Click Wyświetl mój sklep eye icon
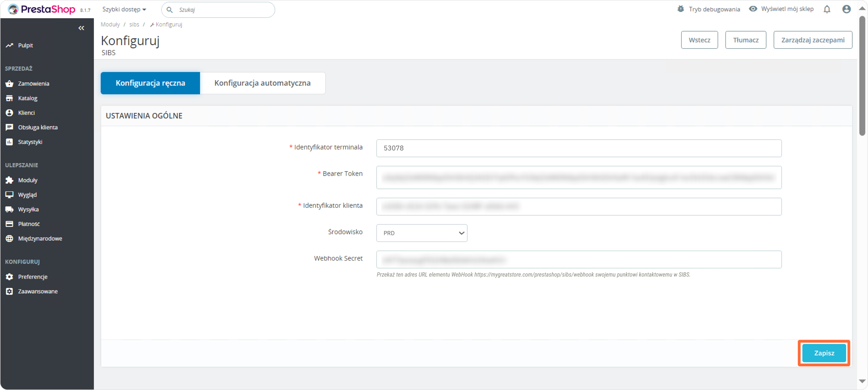 pyautogui.click(x=753, y=9)
